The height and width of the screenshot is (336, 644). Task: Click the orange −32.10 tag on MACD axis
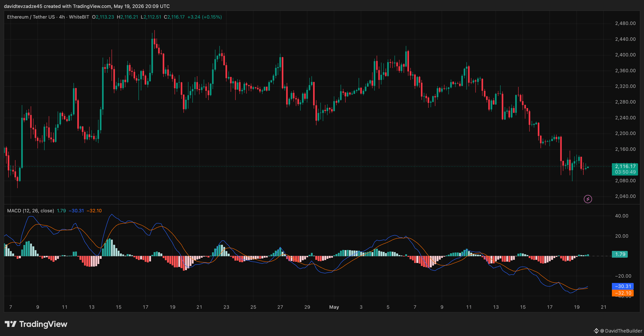pyautogui.click(x=623, y=293)
